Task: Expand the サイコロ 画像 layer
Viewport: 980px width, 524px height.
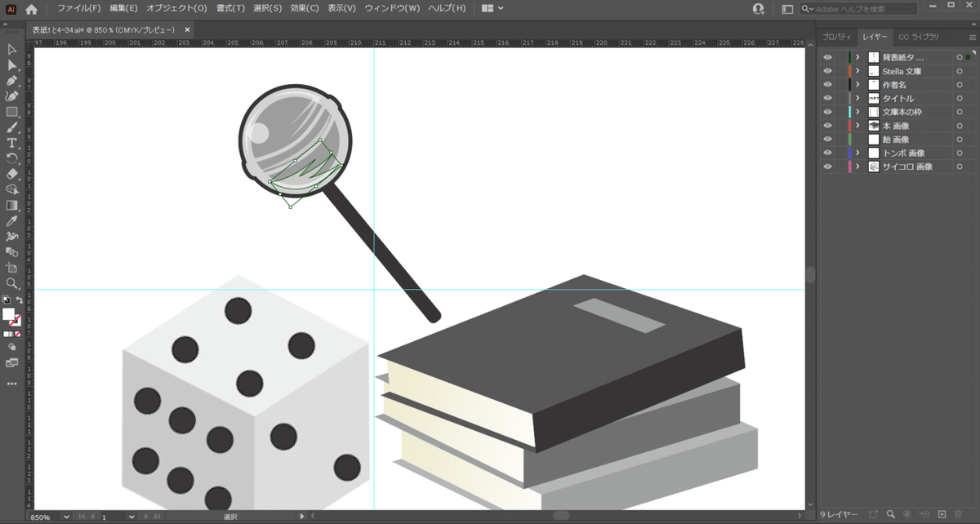Action: click(x=857, y=167)
